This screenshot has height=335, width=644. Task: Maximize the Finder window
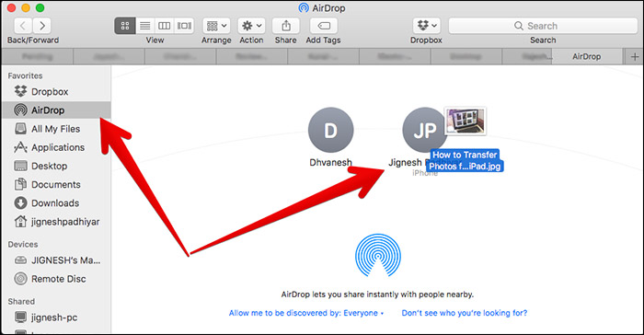[x=40, y=7]
